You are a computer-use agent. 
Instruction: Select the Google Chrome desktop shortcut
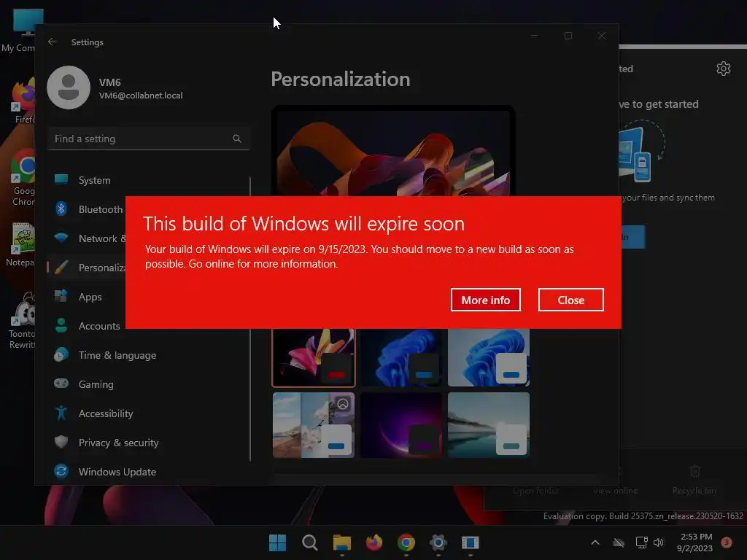[x=23, y=177]
